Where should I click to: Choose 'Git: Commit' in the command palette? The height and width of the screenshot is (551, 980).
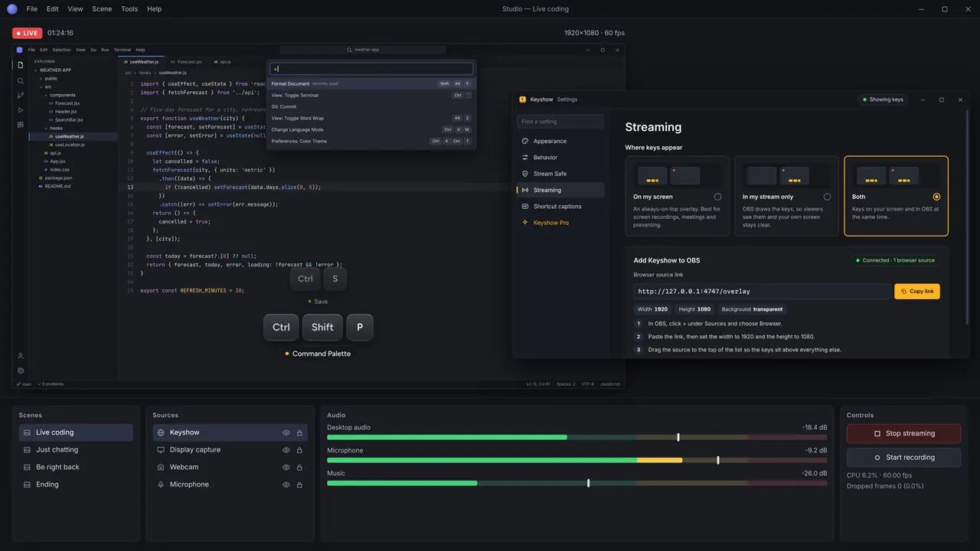[x=371, y=106]
